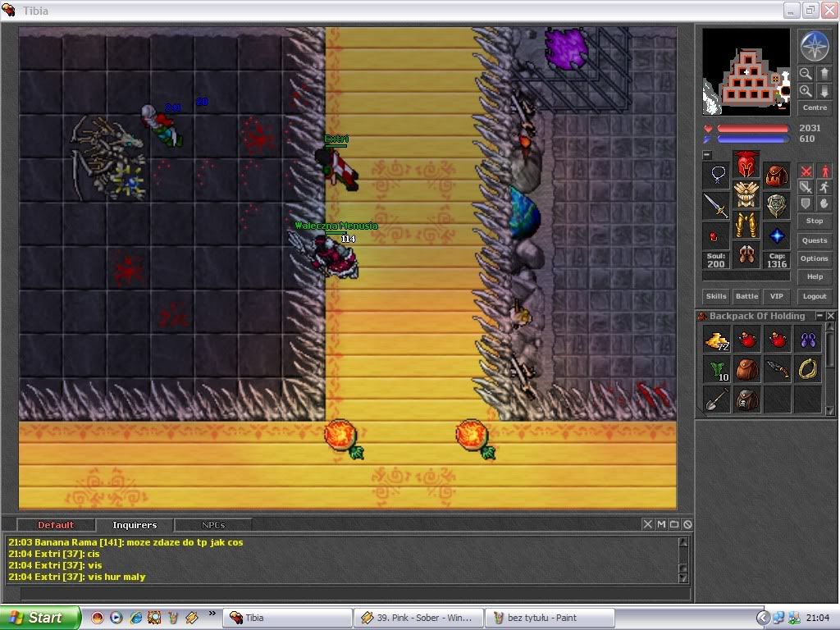Close the current chat channel with the X

(x=648, y=524)
